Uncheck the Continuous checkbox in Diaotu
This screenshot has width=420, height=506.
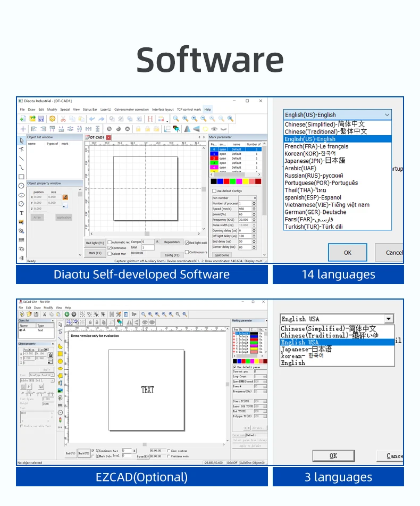pyautogui.click(x=110, y=248)
